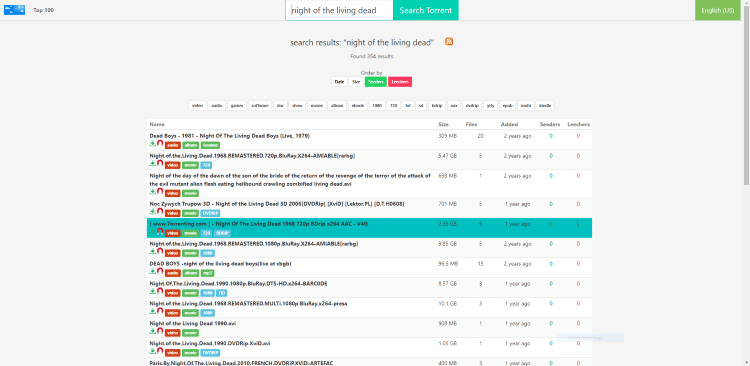Screen dimensions: 750x366
Task: Open magnet link for 1080p BluRay AMIABLE torrent
Action: pos(160,252)
